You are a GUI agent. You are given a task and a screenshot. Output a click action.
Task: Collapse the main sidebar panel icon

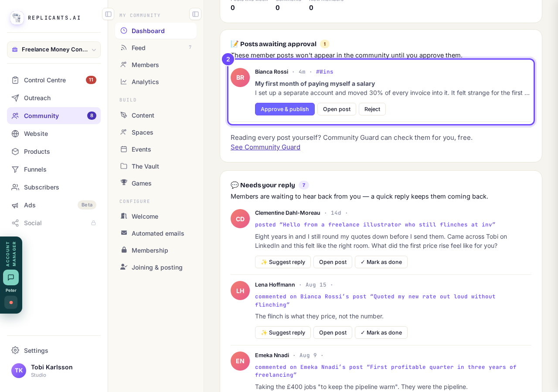point(108,14)
